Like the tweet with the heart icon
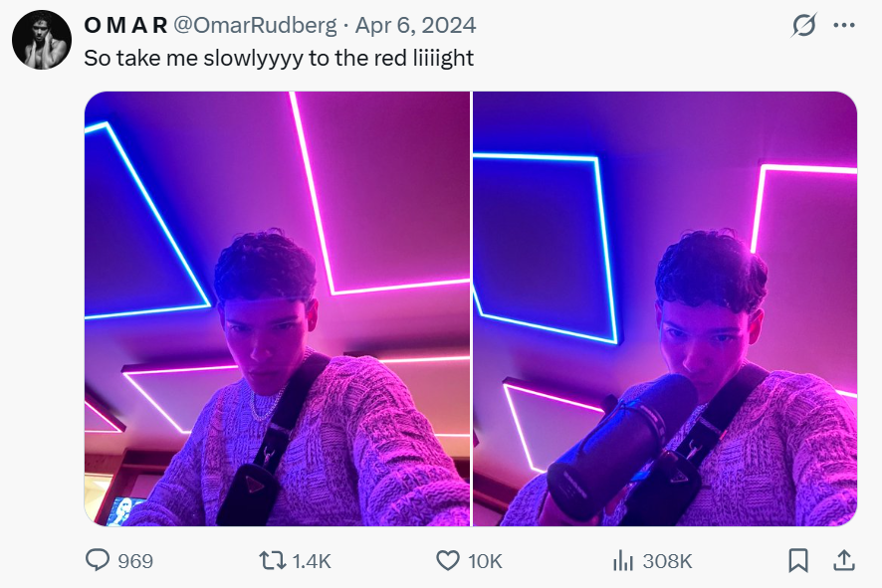The width and height of the screenshot is (882, 588). point(448,561)
